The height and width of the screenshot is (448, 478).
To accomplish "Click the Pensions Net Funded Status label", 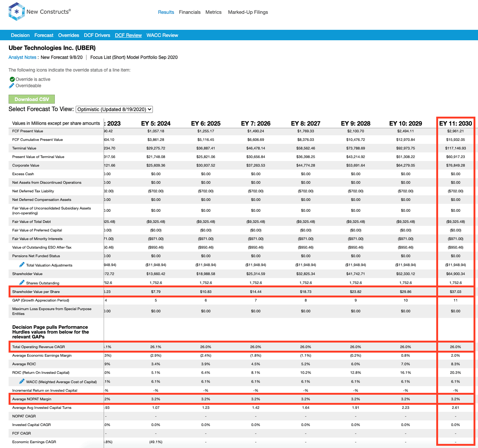I will tap(36, 256).
